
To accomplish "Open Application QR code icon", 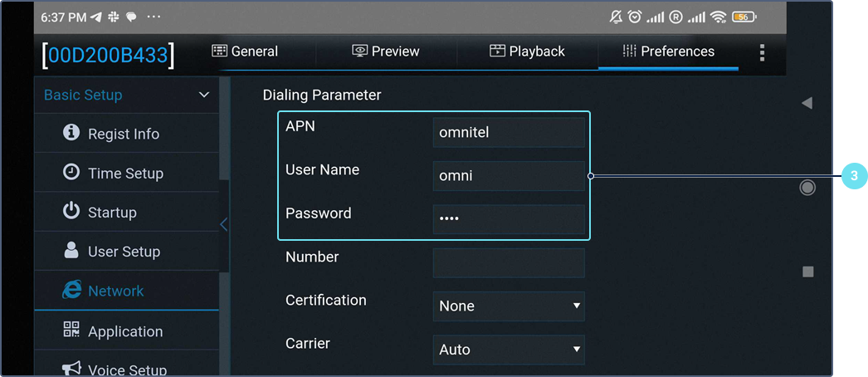I will coord(71,330).
